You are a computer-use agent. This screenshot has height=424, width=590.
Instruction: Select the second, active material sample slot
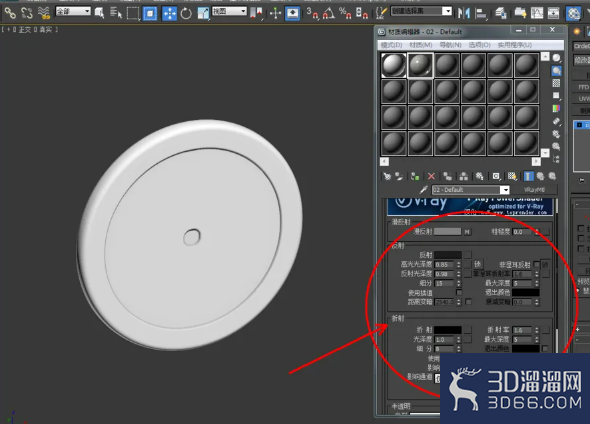pyautogui.click(x=420, y=65)
